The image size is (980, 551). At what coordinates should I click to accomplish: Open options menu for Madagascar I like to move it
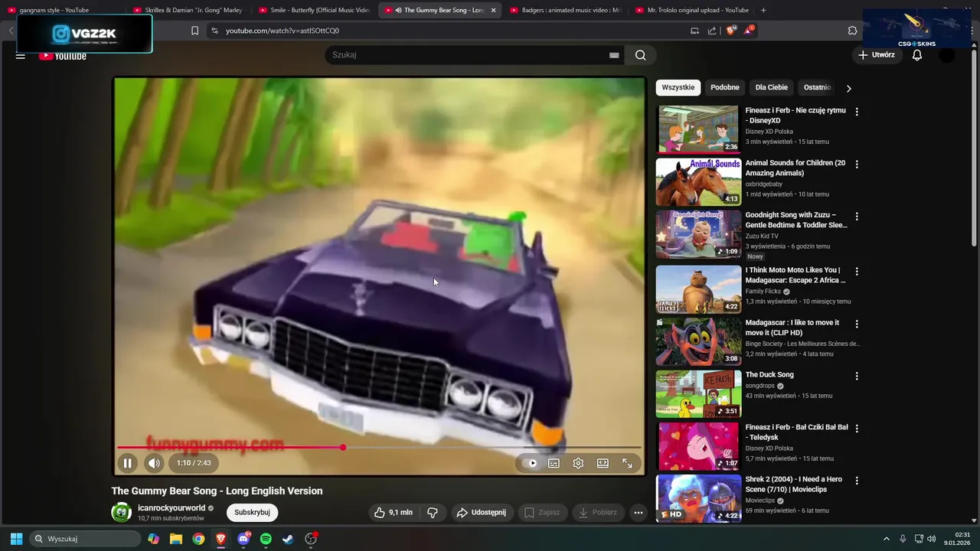point(857,324)
